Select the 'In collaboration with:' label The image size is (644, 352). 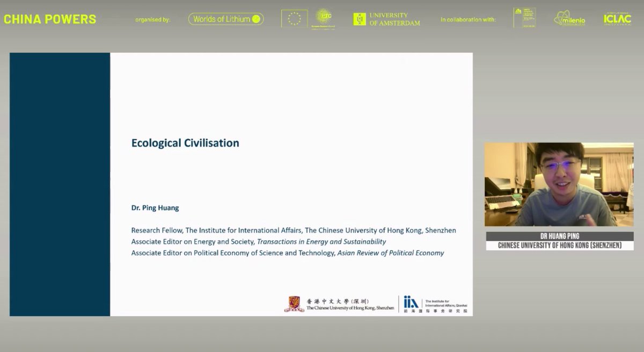(x=469, y=19)
